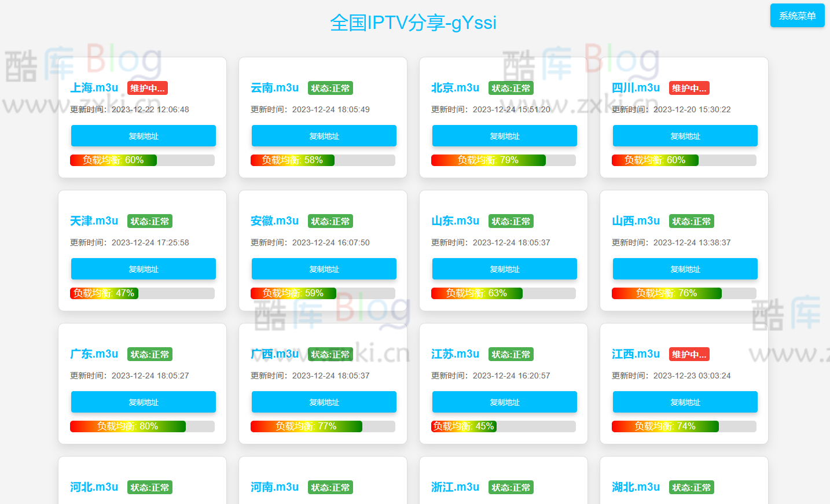The image size is (830, 504).
Task: Copy the 云南.m3u address
Action: tap(324, 135)
